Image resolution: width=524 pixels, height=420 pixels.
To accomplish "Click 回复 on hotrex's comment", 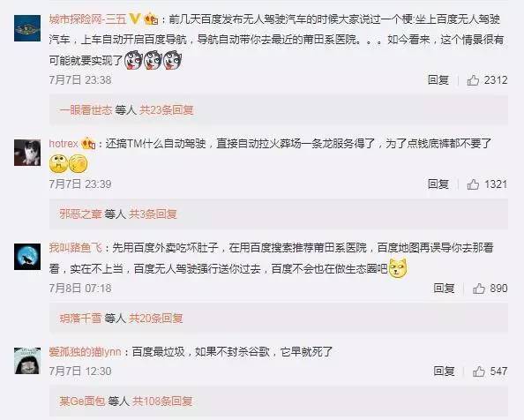I will point(438,184).
